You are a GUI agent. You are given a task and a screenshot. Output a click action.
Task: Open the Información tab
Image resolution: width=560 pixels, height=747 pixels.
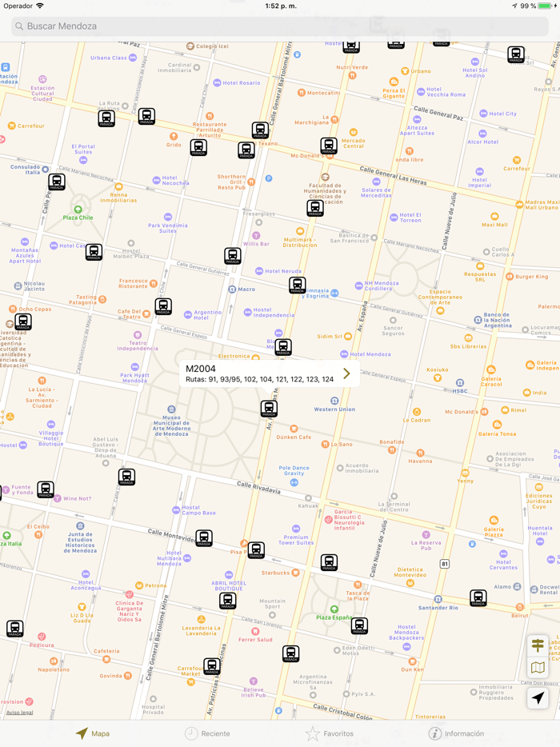coord(456,733)
